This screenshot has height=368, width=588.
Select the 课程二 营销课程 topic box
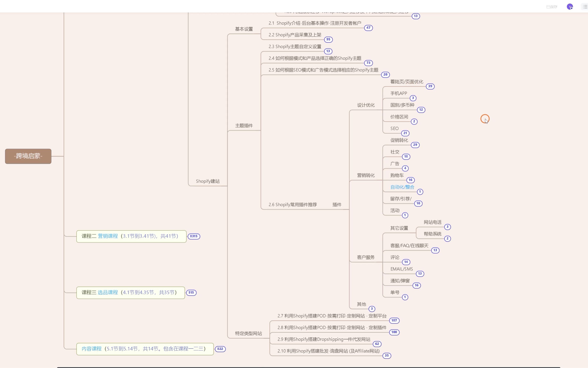[x=131, y=236]
